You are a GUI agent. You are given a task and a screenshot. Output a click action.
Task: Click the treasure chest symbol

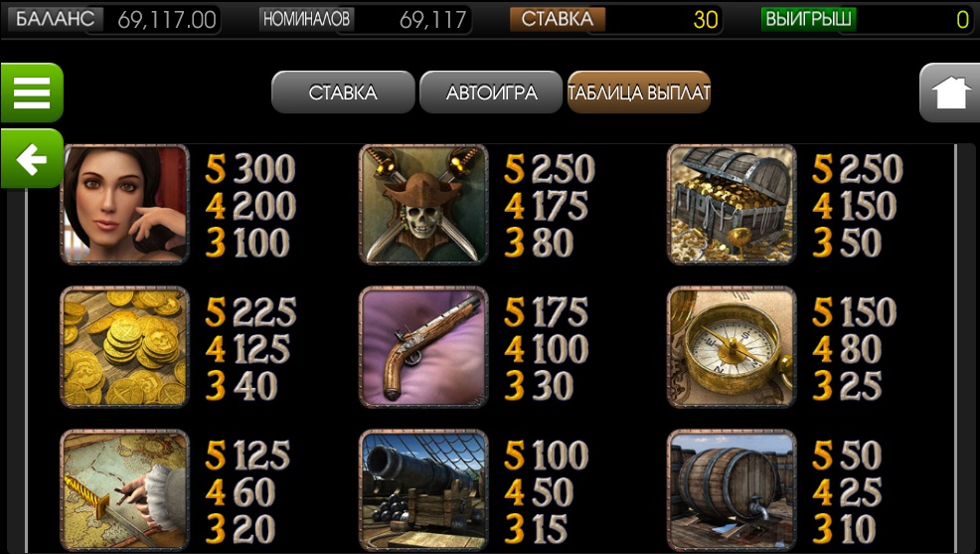coord(732,204)
